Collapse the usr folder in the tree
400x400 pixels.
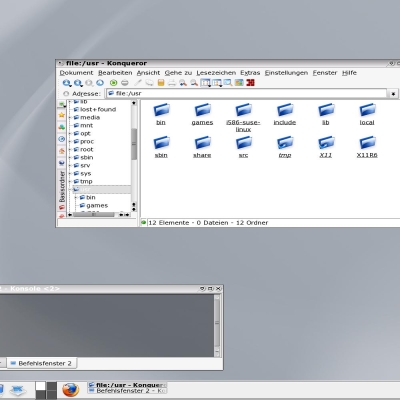70,189
